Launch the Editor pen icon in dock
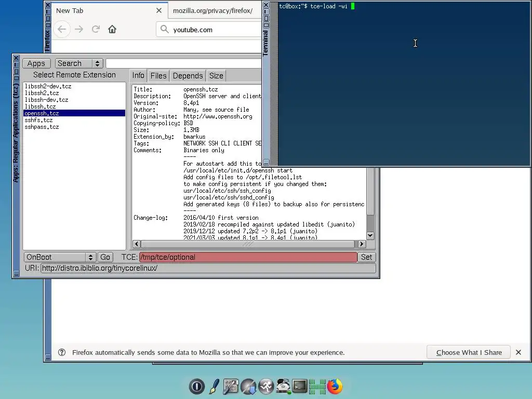This screenshot has height=399, width=532. (214, 387)
